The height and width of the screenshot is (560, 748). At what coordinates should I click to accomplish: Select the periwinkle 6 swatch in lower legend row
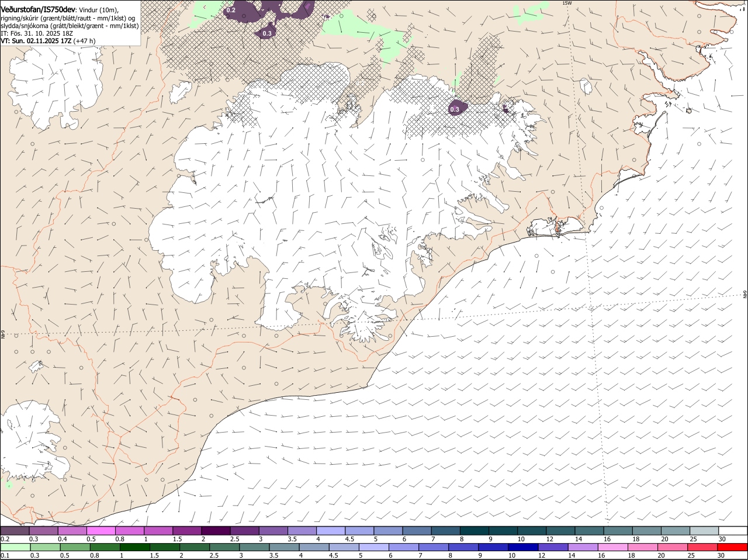click(x=403, y=547)
